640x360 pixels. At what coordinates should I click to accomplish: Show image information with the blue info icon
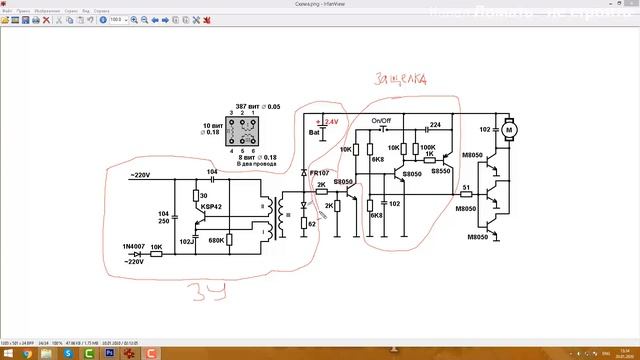pos(103,20)
